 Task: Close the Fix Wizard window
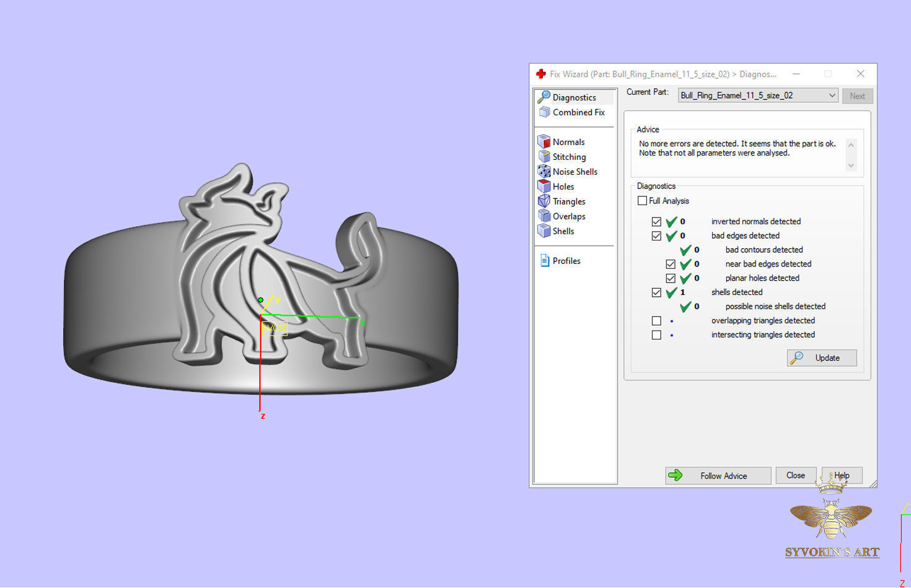coord(860,74)
